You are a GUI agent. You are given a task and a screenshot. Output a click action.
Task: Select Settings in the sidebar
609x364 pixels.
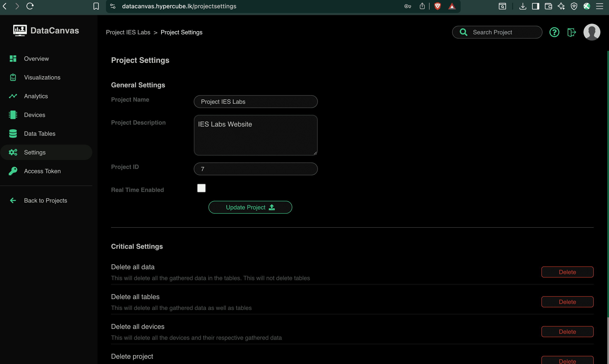[x=35, y=152]
